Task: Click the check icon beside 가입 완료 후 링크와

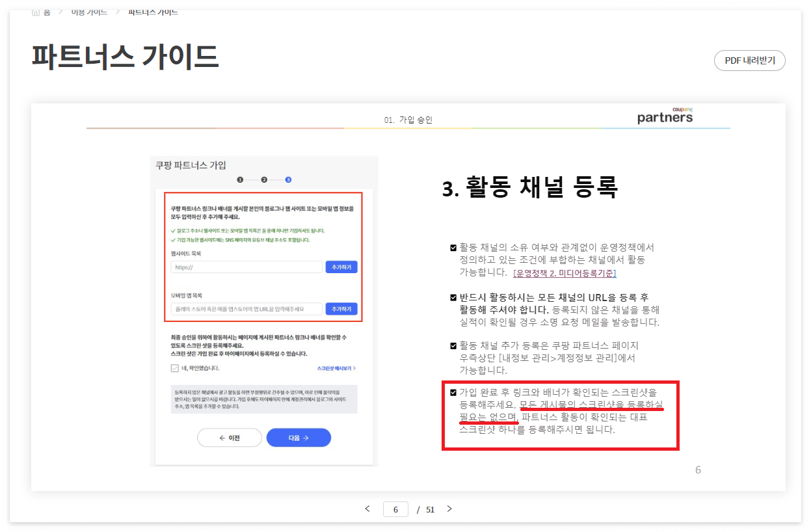Action: tap(453, 392)
